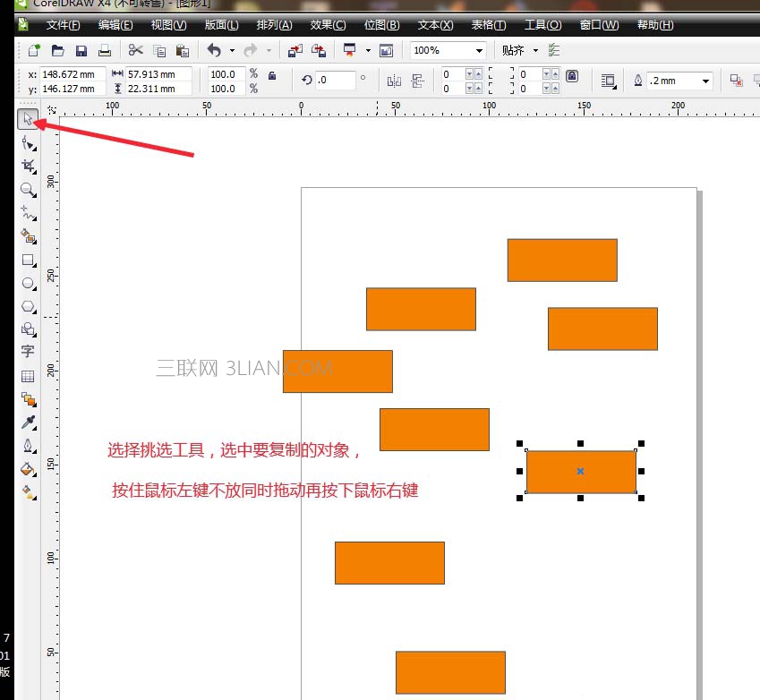Click the Undo arrow button
The height and width of the screenshot is (700, 760).
point(214,50)
